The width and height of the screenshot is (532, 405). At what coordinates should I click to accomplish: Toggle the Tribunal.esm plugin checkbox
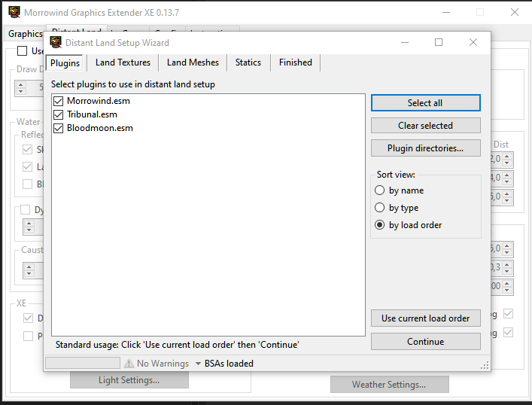point(59,114)
